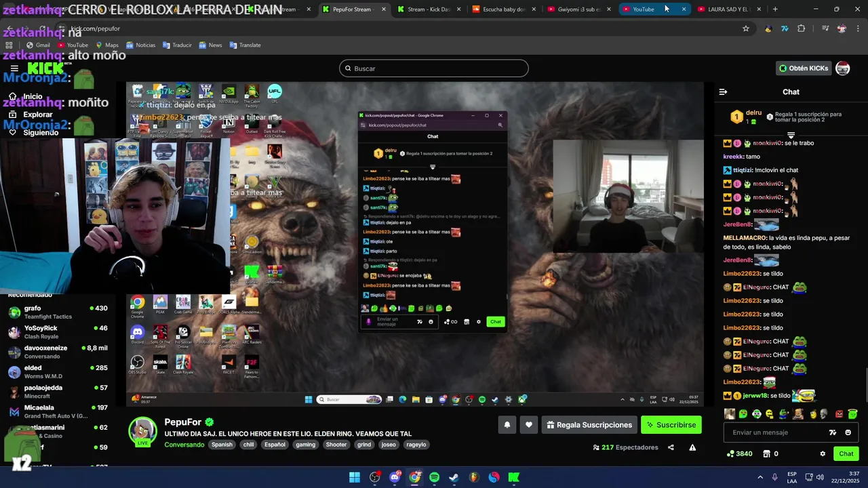Open the Traducir bookmark
Screen dimensions: 868x488
tap(177, 45)
